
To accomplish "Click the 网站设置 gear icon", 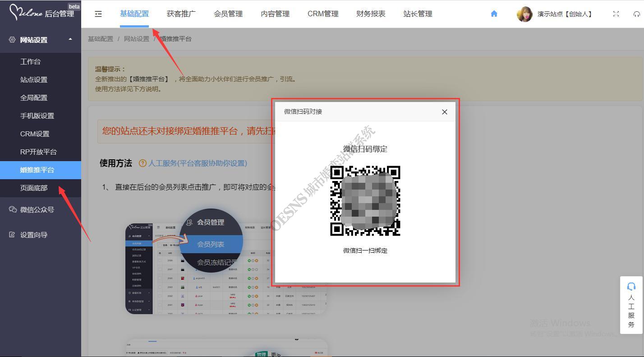I will [x=12, y=40].
